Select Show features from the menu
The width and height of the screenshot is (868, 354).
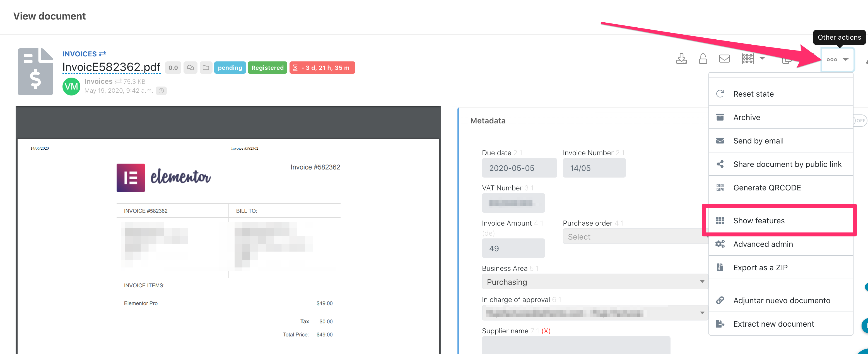click(x=759, y=221)
